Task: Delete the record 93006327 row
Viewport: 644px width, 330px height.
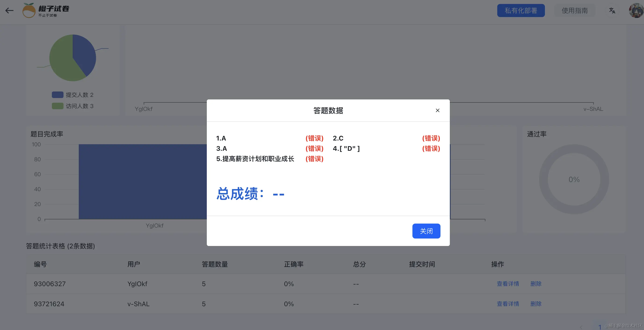Action: tap(536, 284)
